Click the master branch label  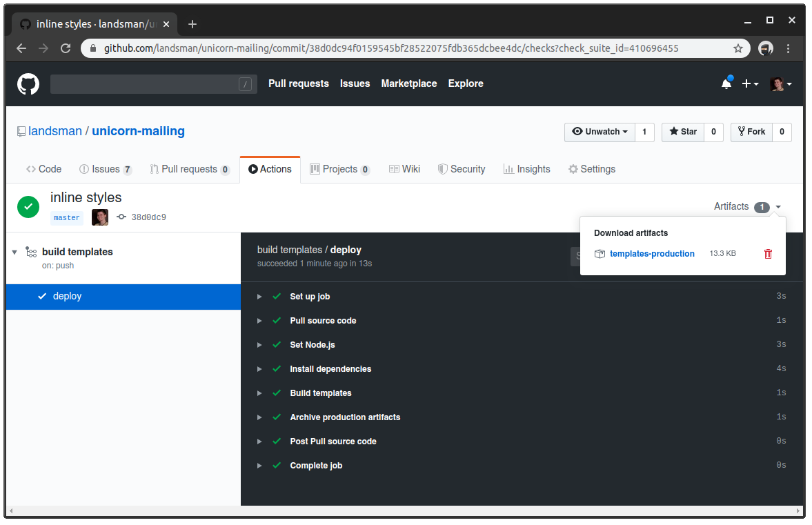tap(67, 218)
